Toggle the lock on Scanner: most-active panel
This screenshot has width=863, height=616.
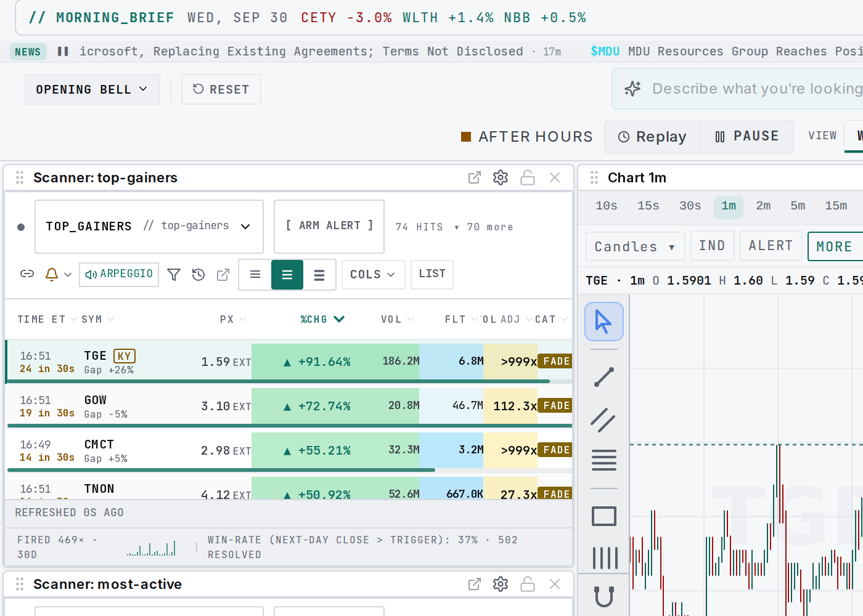pos(528,584)
